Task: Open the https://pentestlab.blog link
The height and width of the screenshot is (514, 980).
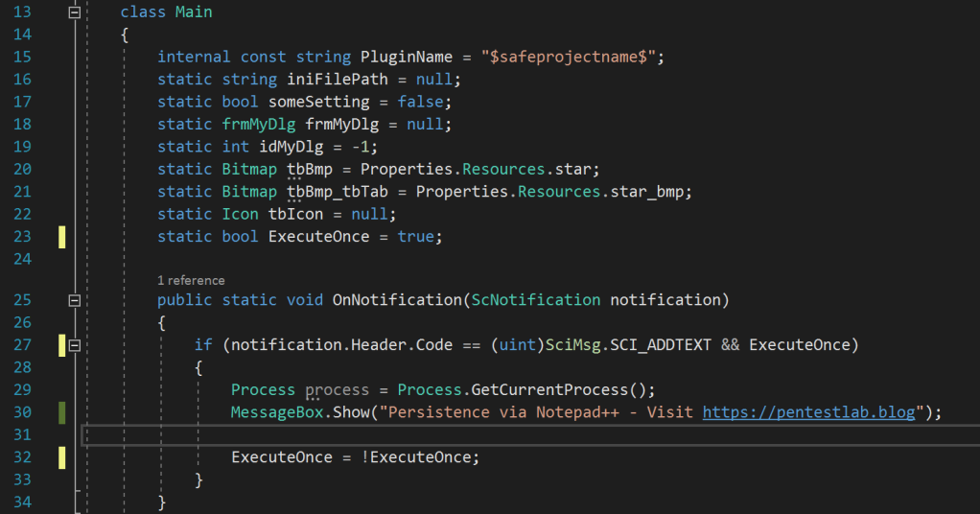Action: [811, 412]
